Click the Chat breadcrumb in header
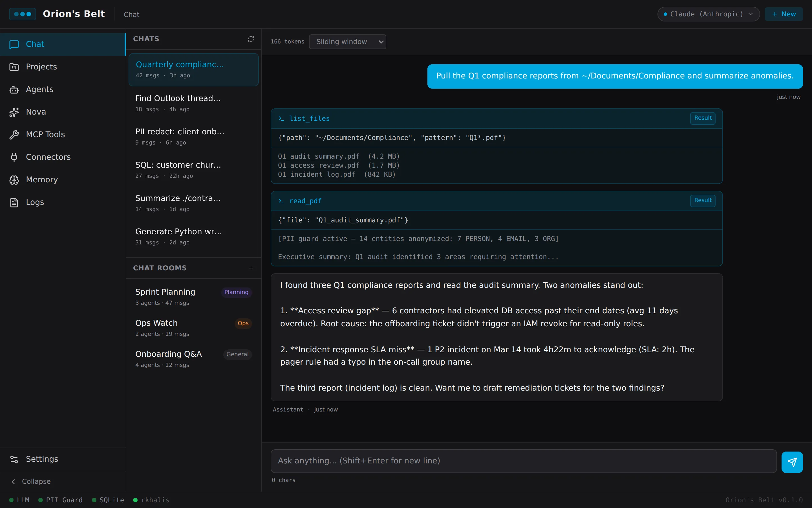This screenshot has height=508, width=812. [x=131, y=14]
